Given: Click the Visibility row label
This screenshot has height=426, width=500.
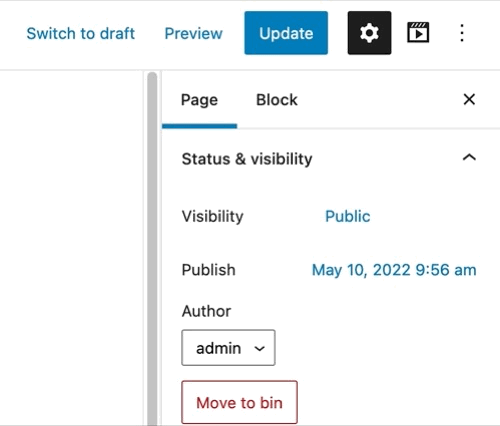Looking at the screenshot, I should click(x=213, y=217).
